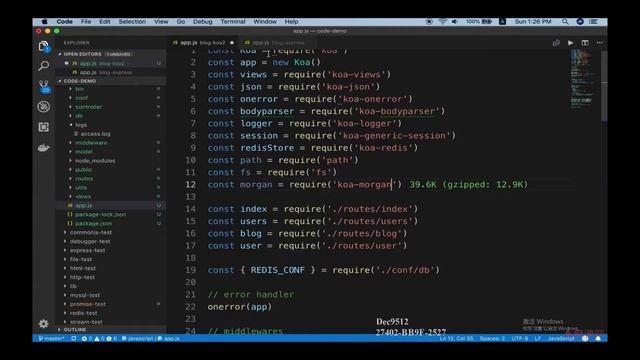Click the screen recording icon in menu bar

[x=429, y=22]
